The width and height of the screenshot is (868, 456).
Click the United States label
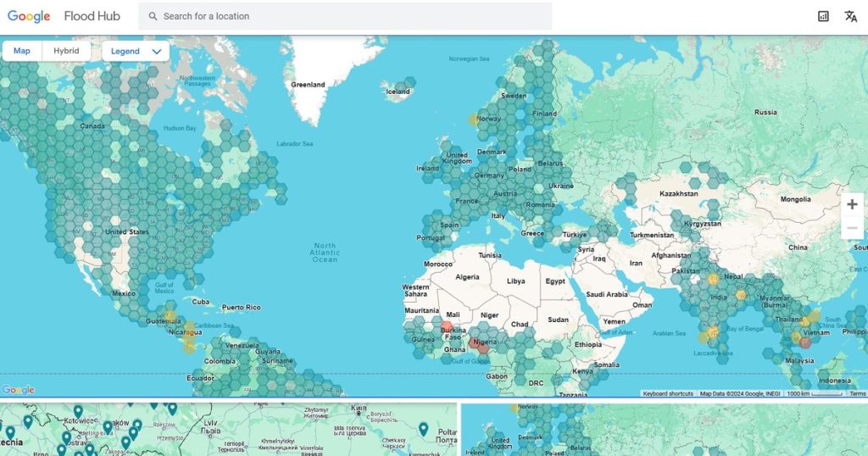[127, 232]
